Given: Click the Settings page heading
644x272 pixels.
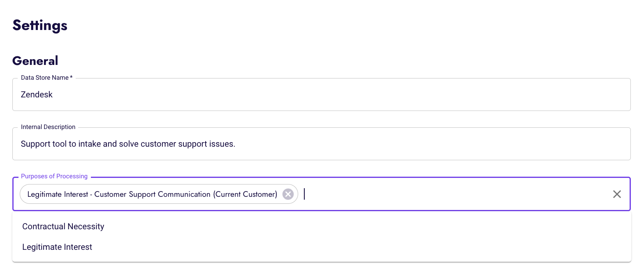Looking at the screenshot, I should 40,25.
